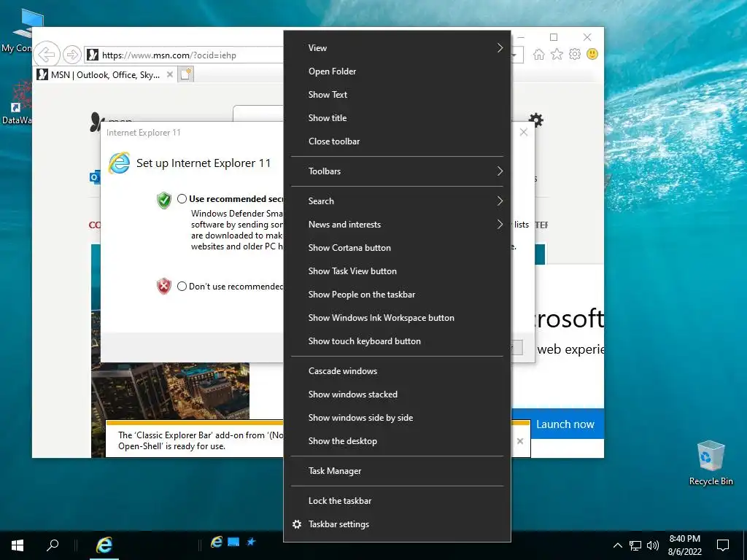Expand the Toolbars submenu
747x560 pixels.
[397, 171]
